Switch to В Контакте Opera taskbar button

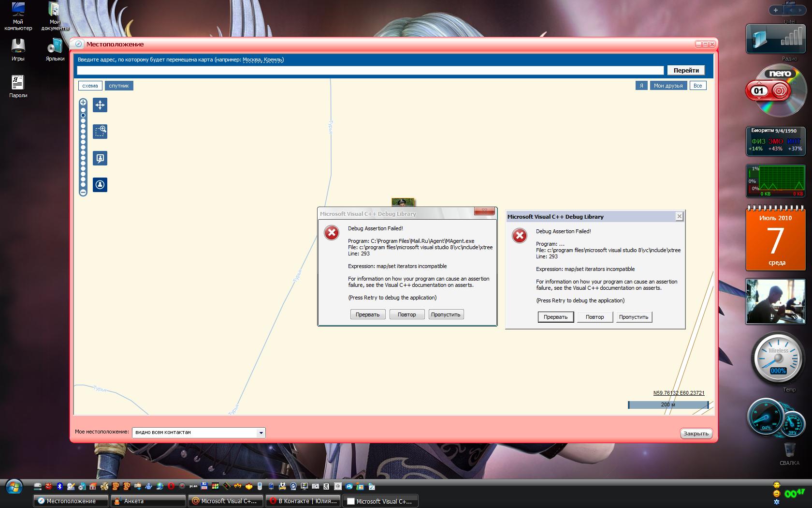[x=303, y=501]
